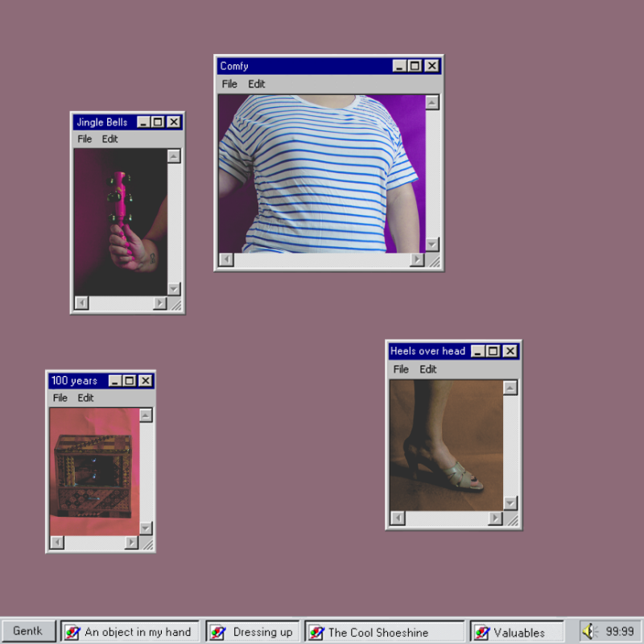Click the striped shirt image in Comfy
The image size is (644, 644).
tap(320, 173)
